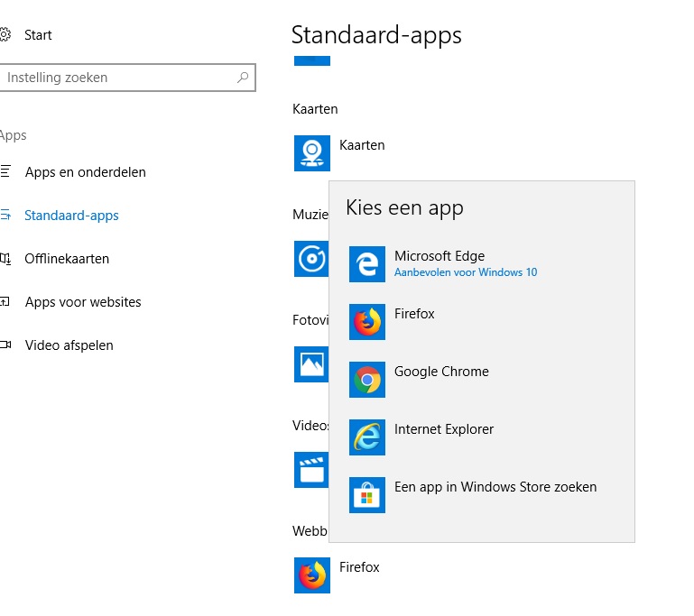Focus the Instelling zoeken search field
This screenshot has height=616, width=694.
[x=127, y=78]
